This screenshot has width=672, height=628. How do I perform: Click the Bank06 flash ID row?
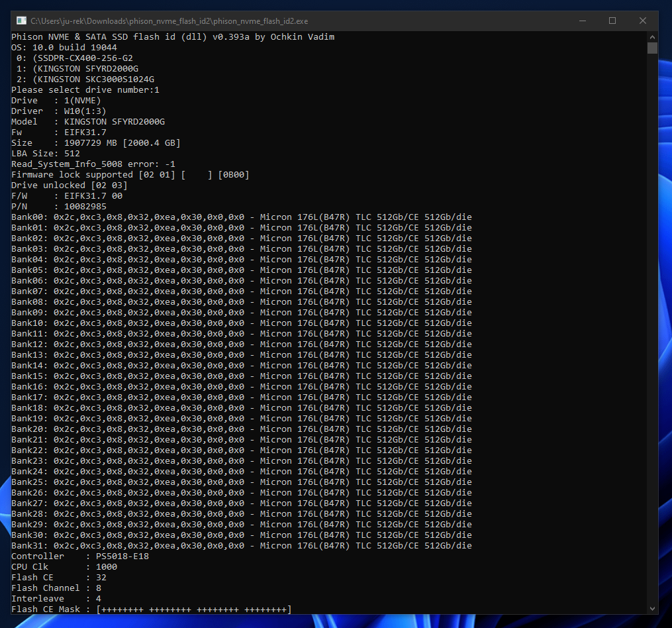241,280
